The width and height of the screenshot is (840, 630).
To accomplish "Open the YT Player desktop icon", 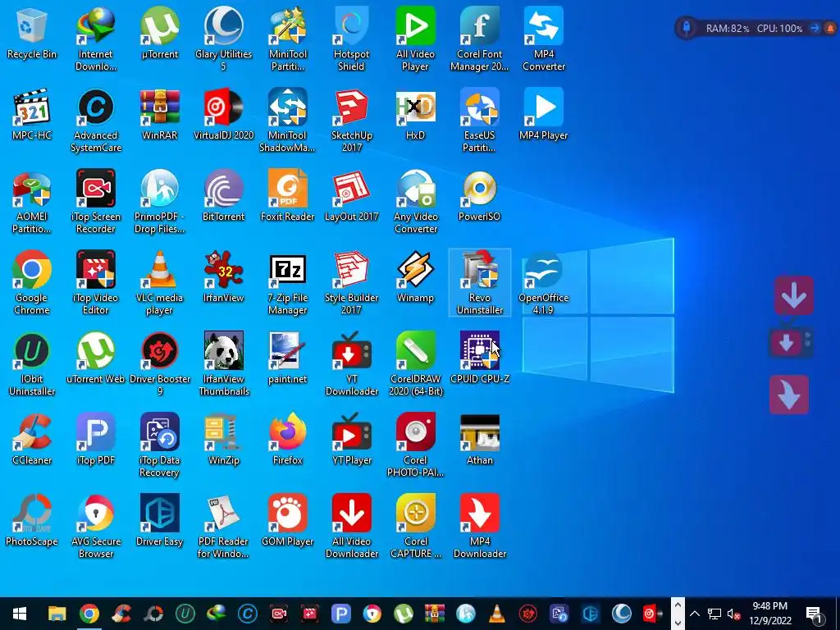I will pos(351,440).
